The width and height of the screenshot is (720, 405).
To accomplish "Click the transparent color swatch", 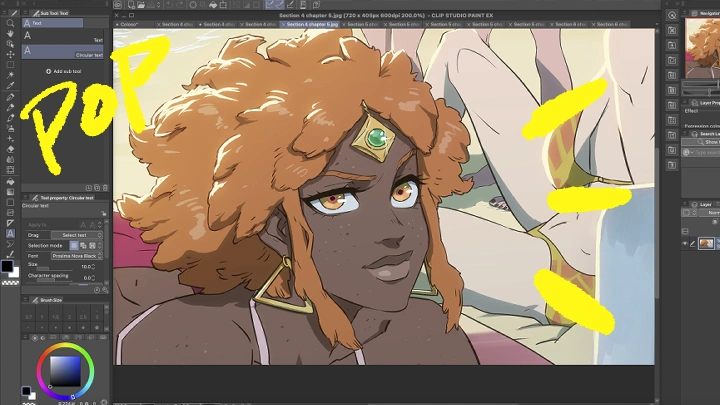I will click(10, 283).
